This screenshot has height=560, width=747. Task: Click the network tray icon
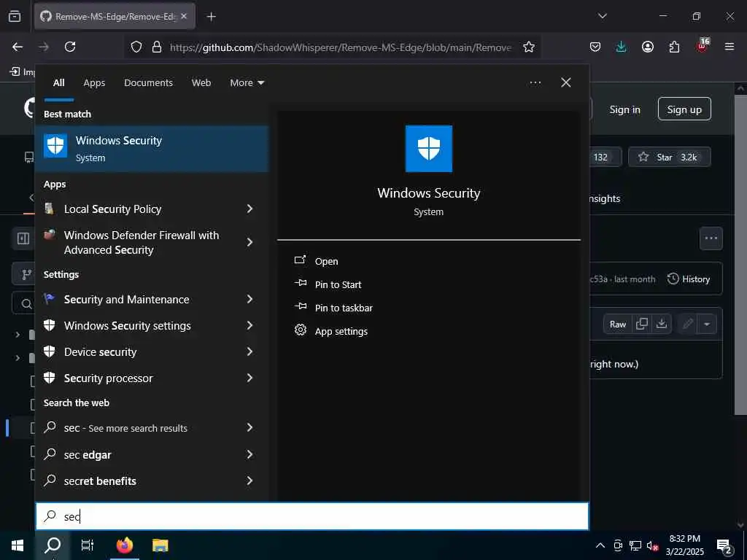coord(635,545)
